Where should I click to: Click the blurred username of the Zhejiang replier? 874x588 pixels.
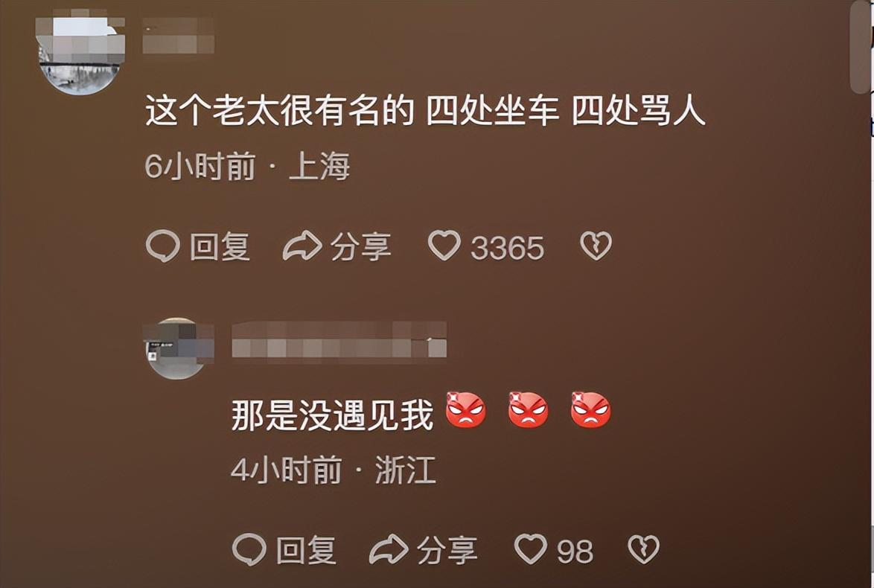[x=339, y=339]
